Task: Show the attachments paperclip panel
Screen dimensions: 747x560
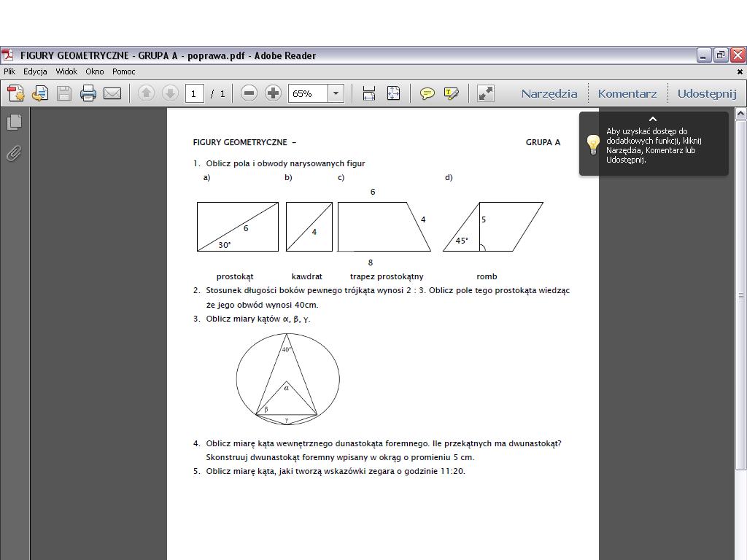Action: click(15, 153)
